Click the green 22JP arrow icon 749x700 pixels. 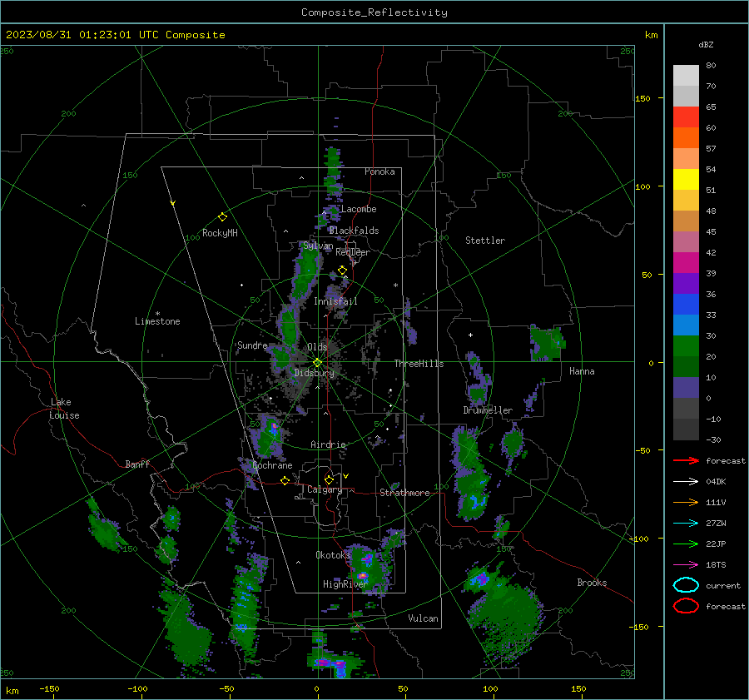(686, 544)
